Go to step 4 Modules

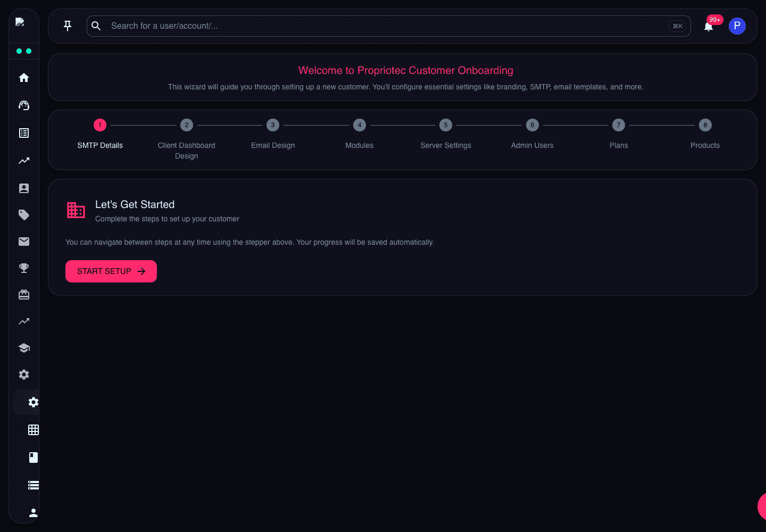pyautogui.click(x=360, y=135)
